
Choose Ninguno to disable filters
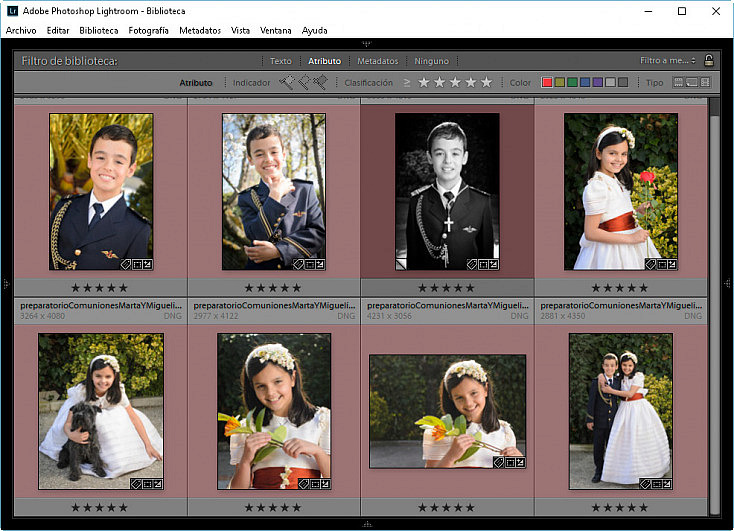431,61
